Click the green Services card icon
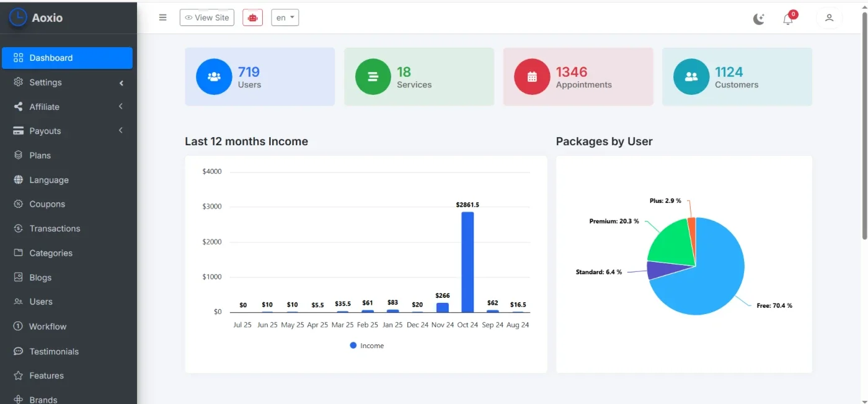The image size is (868, 404). pyautogui.click(x=373, y=77)
